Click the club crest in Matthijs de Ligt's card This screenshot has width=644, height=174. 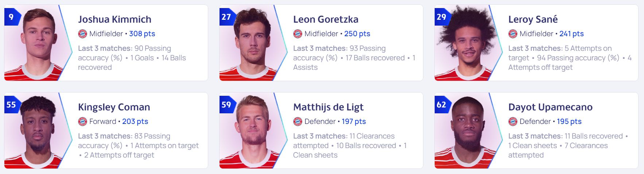[298, 121]
